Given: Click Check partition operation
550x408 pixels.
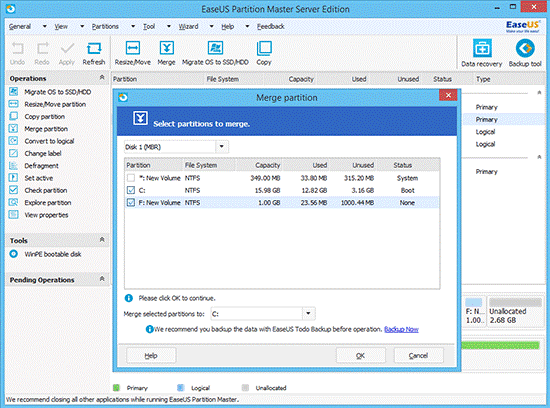Looking at the screenshot, I should pos(46,190).
